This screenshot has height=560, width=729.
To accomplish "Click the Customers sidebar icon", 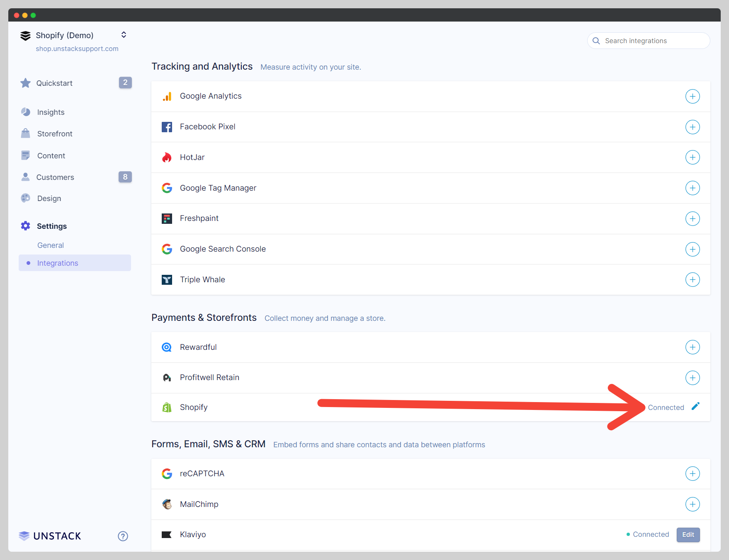I will point(25,177).
